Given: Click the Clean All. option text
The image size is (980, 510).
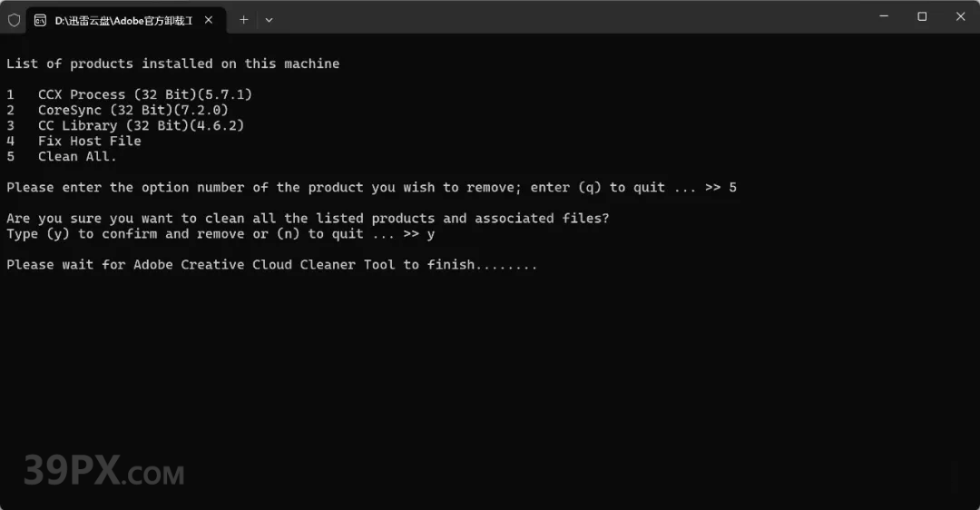Looking at the screenshot, I should [x=77, y=156].
